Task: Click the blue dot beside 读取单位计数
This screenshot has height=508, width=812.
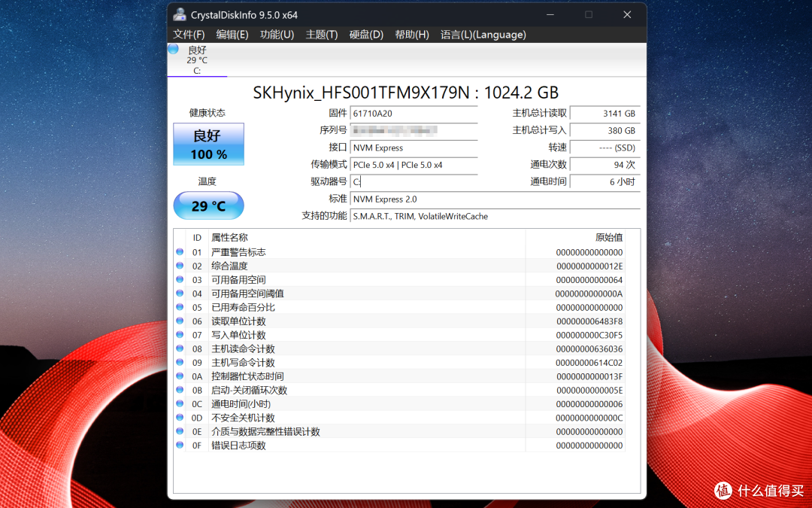Action: click(x=179, y=321)
